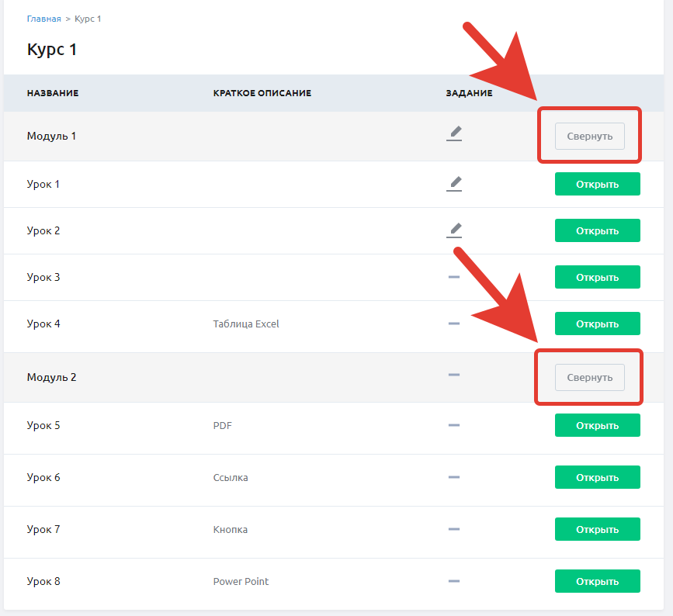Viewport: 673px width, 616px height.
Task: Open Урок 2
Action: (598, 230)
